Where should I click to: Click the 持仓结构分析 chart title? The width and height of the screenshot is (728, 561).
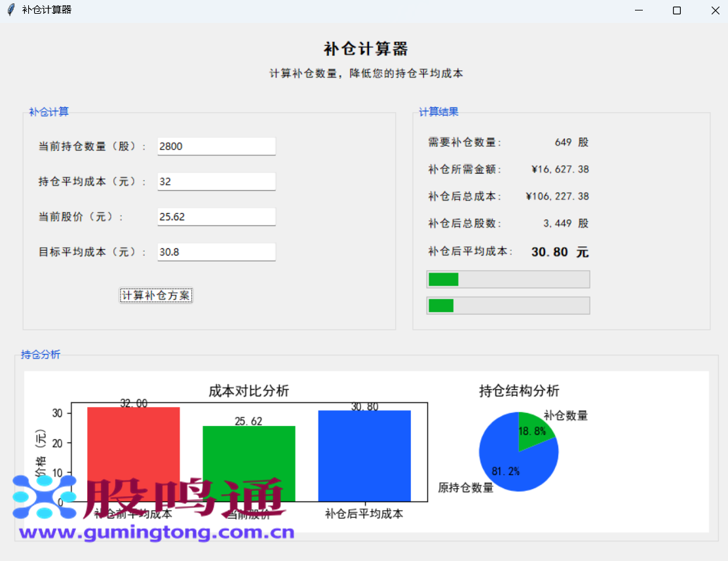click(x=518, y=390)
